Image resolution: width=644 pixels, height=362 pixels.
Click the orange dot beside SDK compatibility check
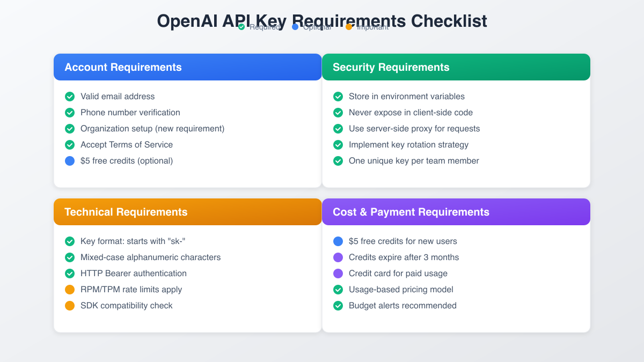[x=70, y=306]
